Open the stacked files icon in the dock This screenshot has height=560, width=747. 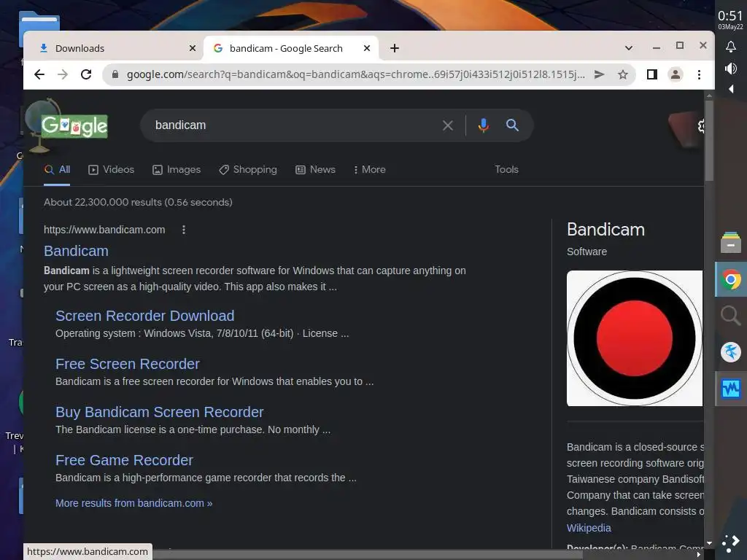731,242
